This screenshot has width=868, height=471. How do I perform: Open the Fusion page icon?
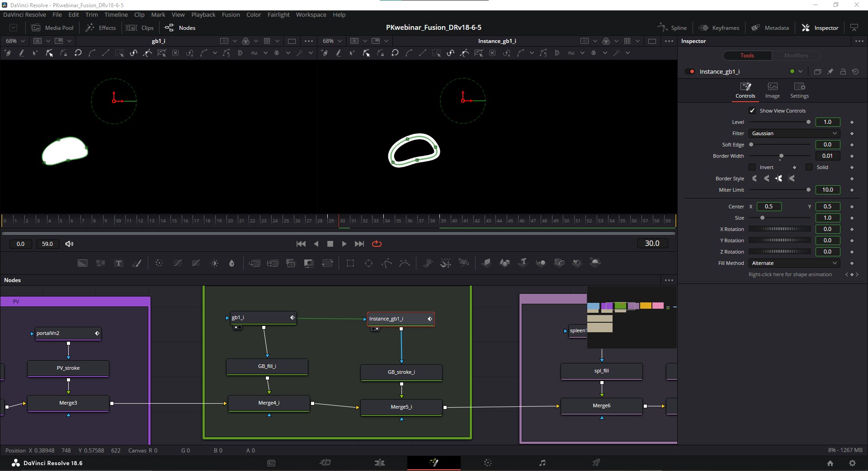(434, 462)
